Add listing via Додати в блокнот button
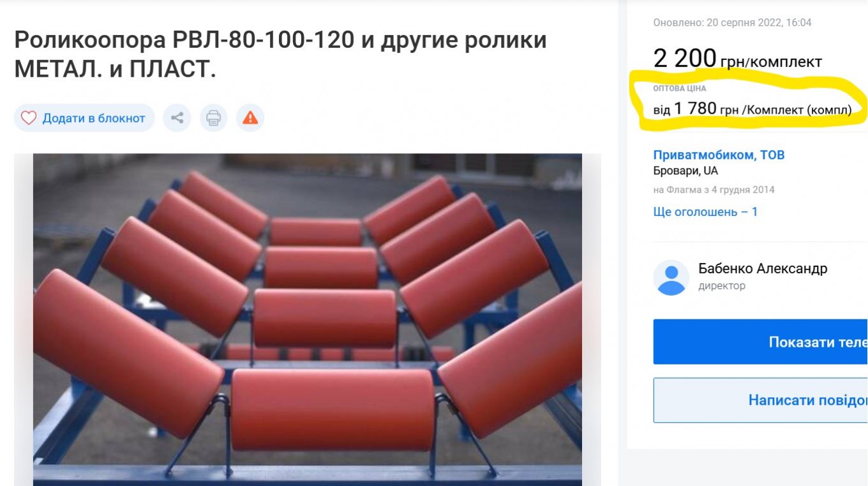The height and width of the screenshot is (486, 868). tap(84, 118)
